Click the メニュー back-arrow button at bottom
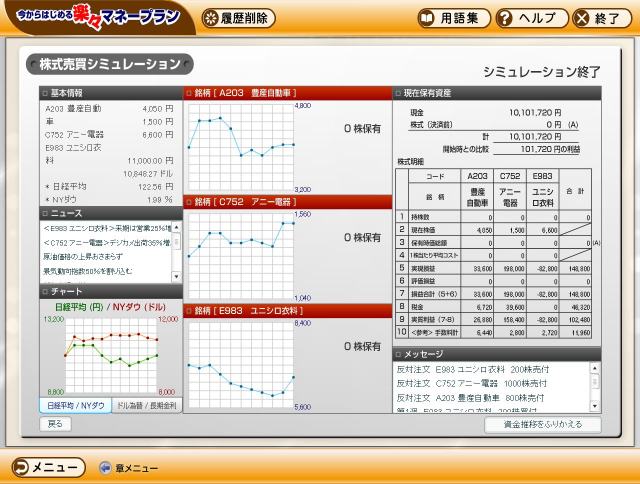This screenshot has height=484, width=640. point(47,467)
